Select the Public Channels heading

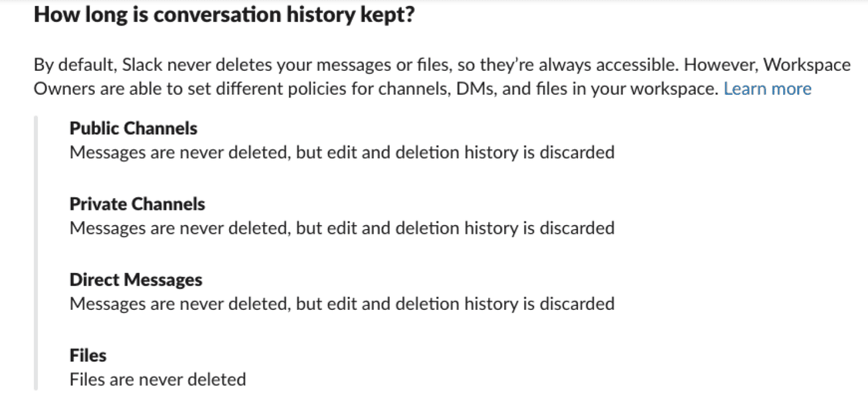(x=134, y=128)
